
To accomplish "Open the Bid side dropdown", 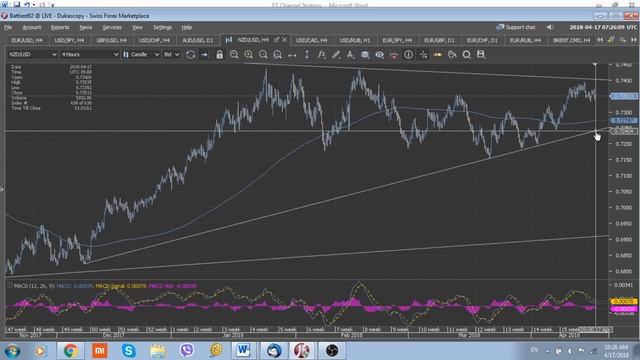I will (x=171, y=54).
